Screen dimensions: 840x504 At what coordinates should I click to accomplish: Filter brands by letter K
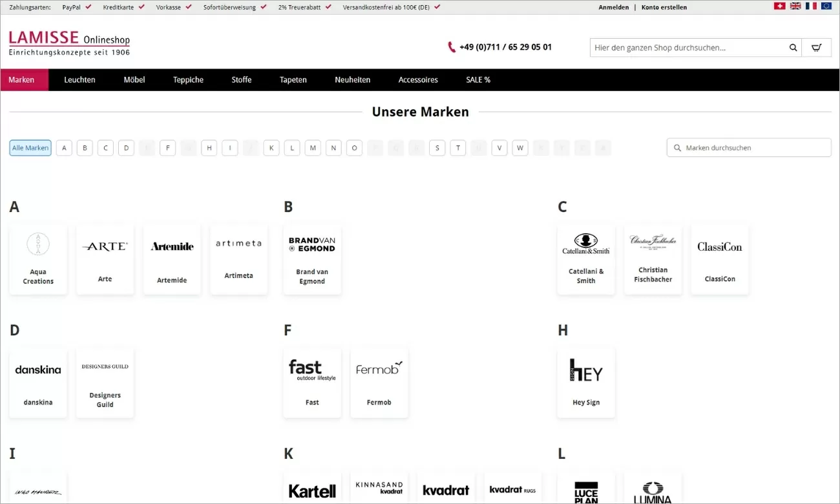[x=271, y=147]
